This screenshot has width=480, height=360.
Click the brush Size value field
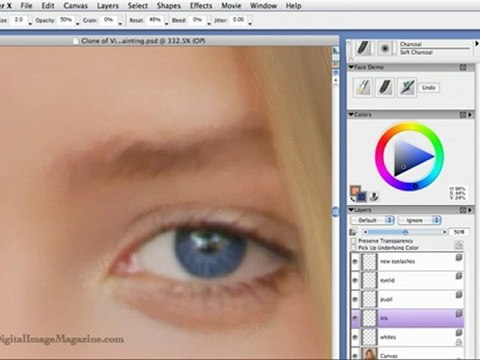pyautogui.click(x=19, y=20)
